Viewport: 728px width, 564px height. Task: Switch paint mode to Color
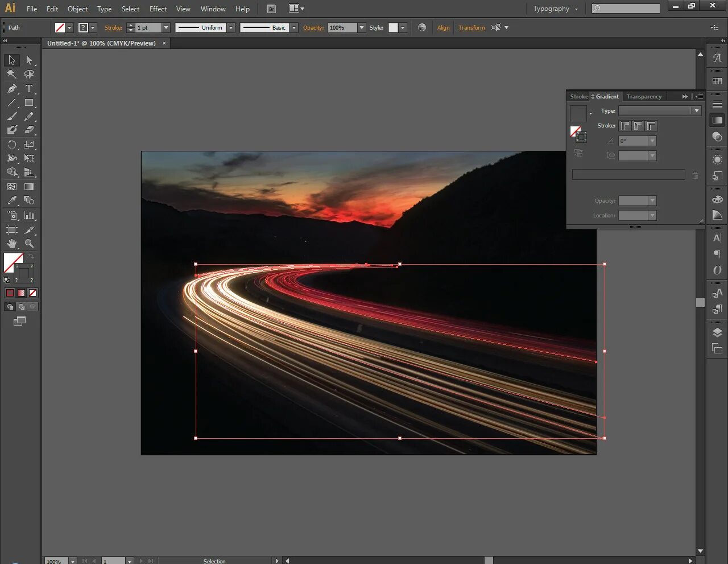(x=10, y=293)
